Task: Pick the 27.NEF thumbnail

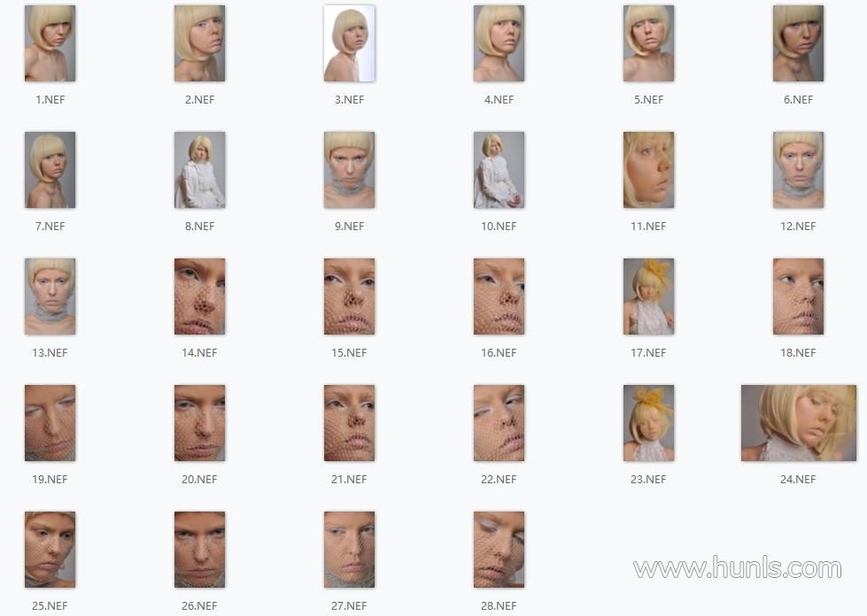Action: click(350, 549)
